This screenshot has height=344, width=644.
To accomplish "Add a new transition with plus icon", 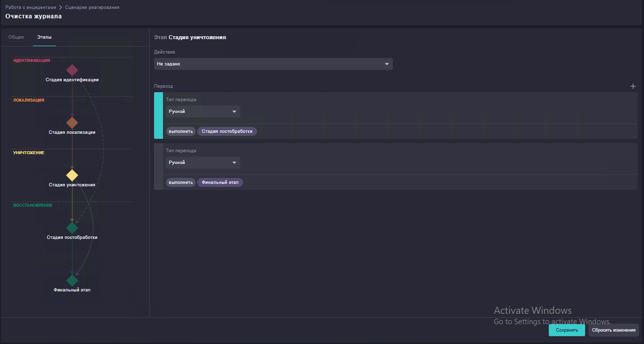I will tap(633, 86).
